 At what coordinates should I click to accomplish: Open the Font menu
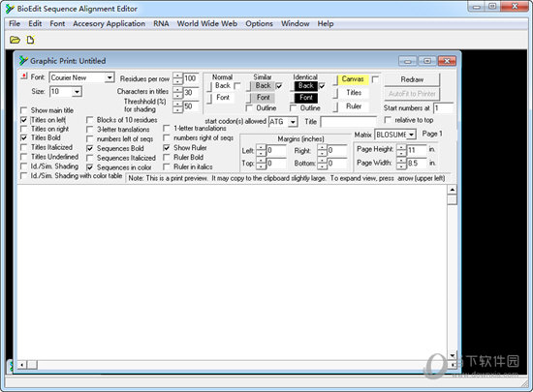point(57,24)
